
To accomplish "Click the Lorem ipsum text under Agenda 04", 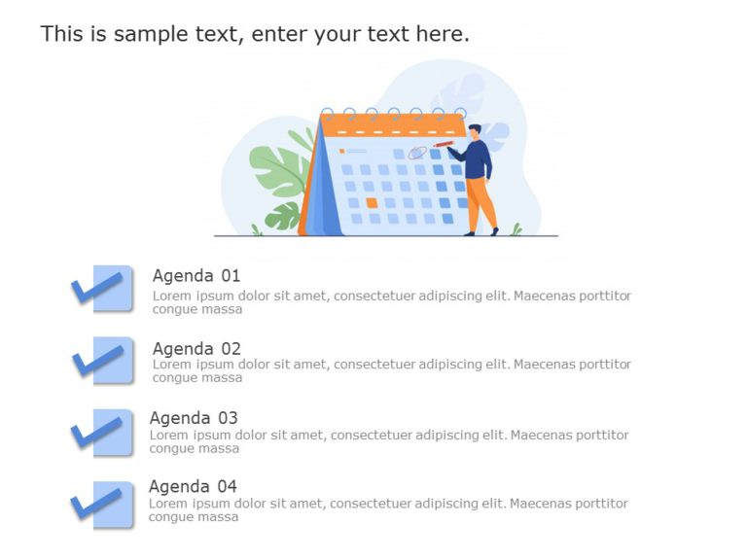I will pyautogui.click(x=388, y=510).
